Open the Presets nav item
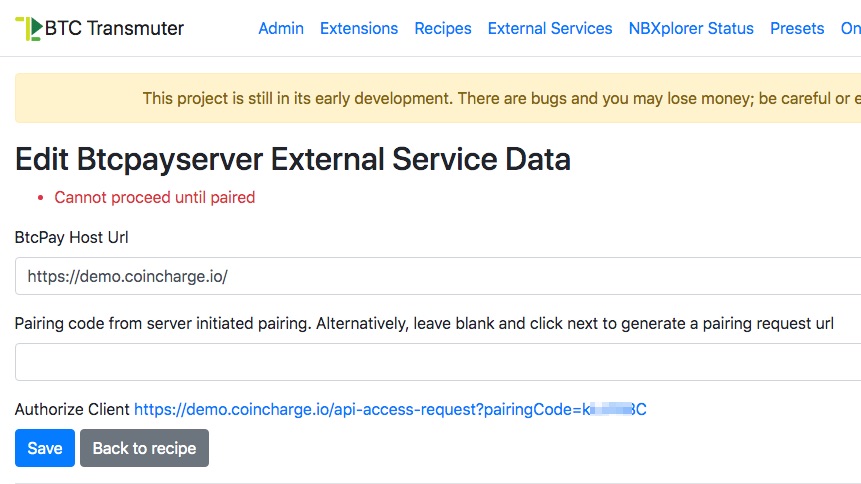The image size is (861, 484). [797, 29]
